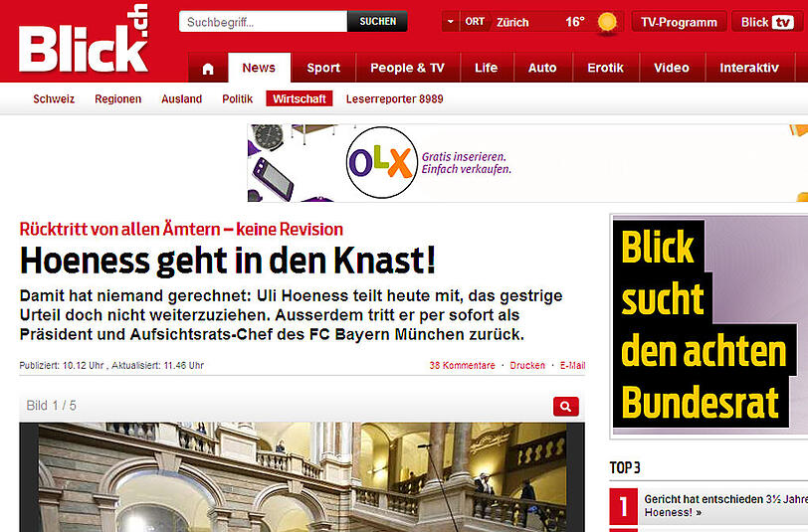Open the home icon tab

208,68
